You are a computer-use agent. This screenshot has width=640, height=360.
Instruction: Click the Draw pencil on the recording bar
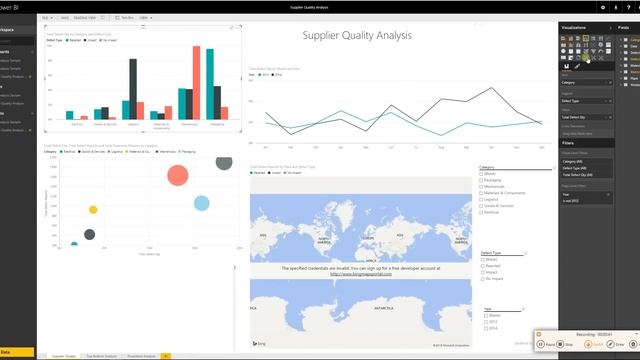click(x=611, y=344)
